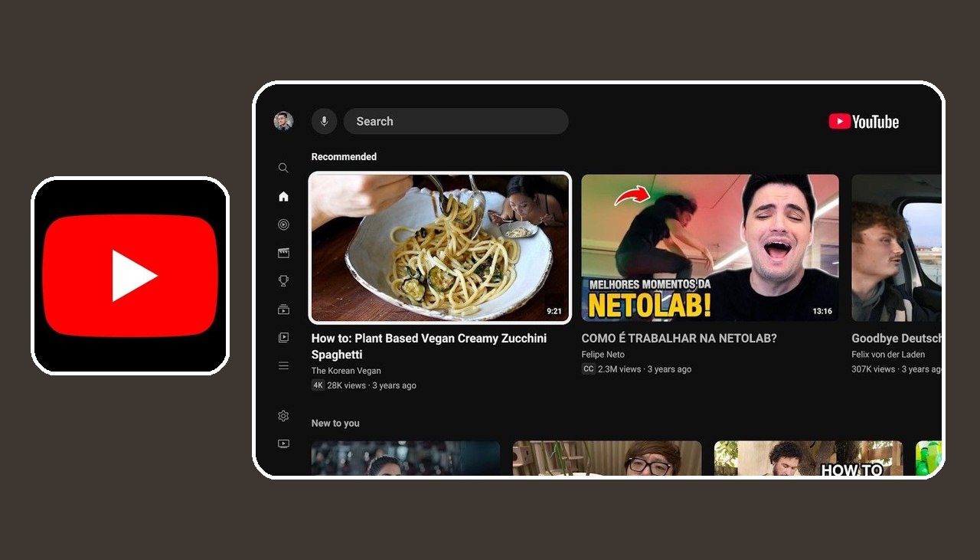Click the YouTube logo in the header

click(864, 121)
